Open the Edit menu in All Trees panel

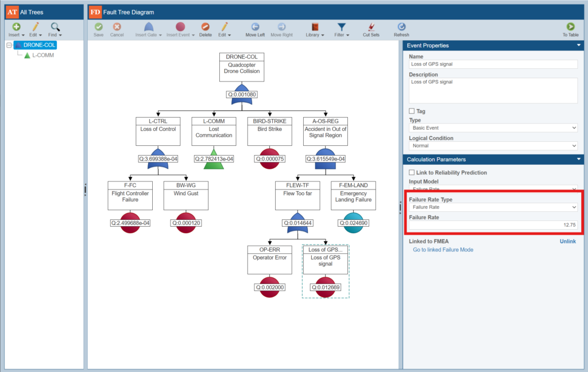pyautogui.click(x=35, y=30)
